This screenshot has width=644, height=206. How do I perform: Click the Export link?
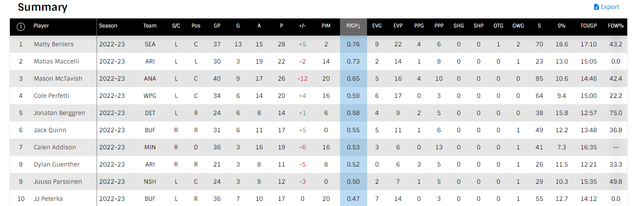click(x=610, y=7)
